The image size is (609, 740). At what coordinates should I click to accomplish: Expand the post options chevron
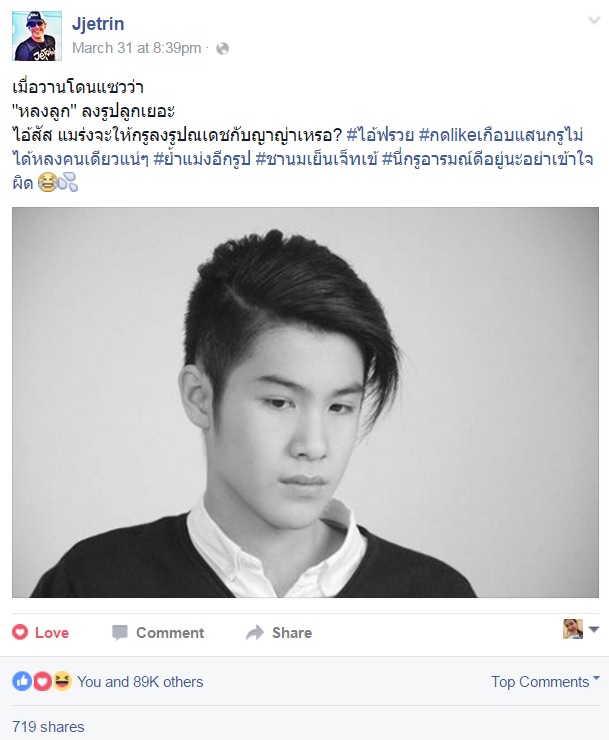594,20
